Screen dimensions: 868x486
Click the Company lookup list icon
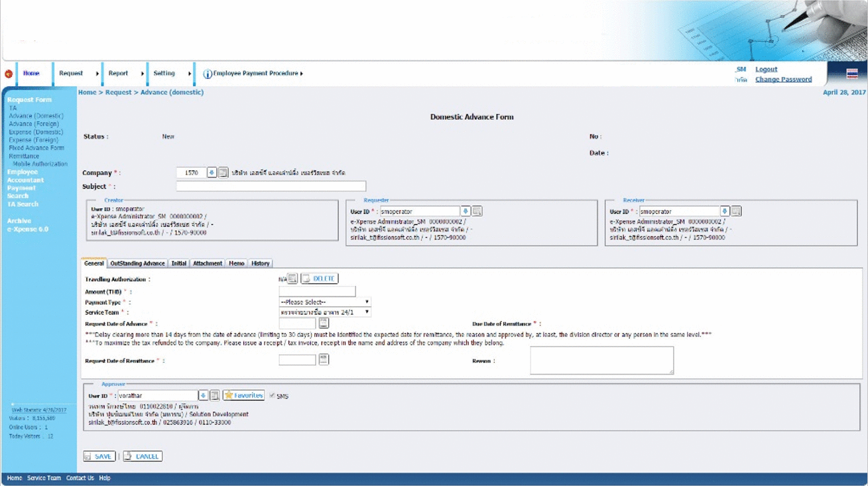click(x=223, y=172)
